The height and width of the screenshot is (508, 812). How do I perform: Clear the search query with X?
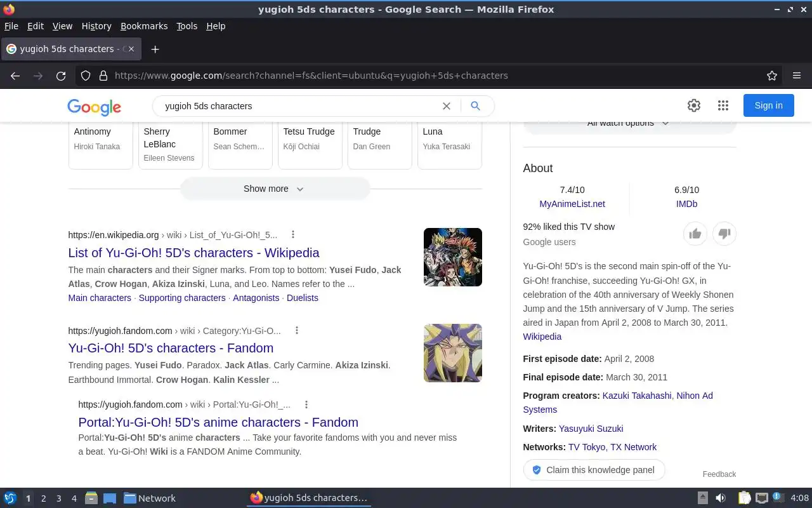click(x=447, y=106)
